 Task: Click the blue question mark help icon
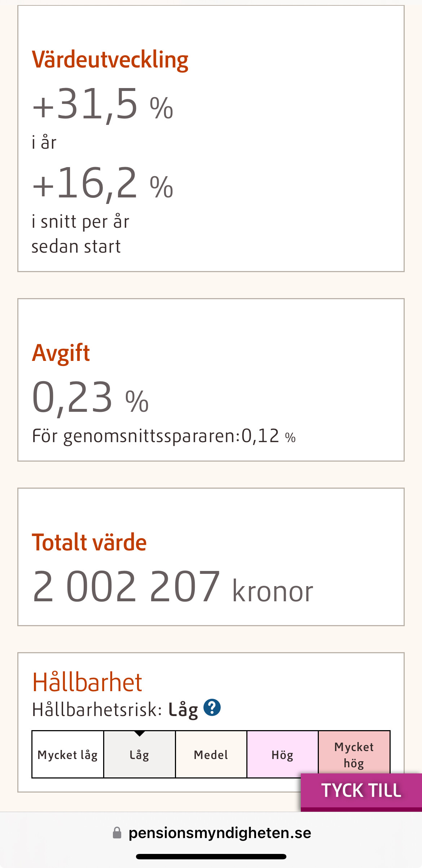212,707
